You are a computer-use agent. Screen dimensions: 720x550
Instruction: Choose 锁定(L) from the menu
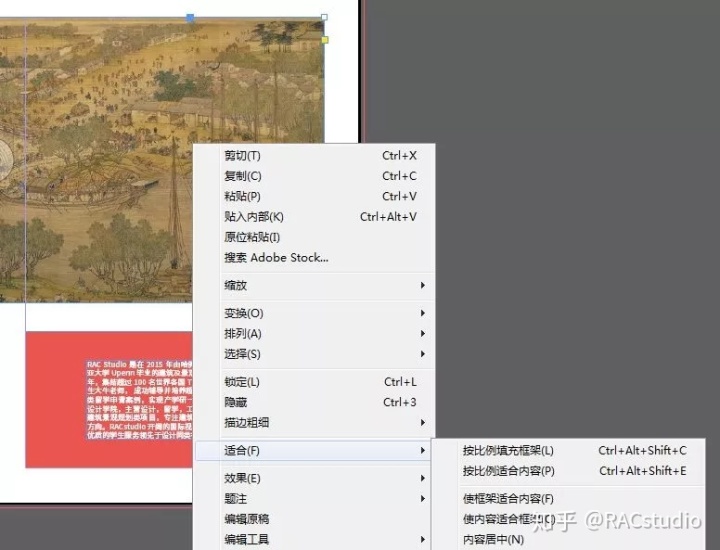315,382
